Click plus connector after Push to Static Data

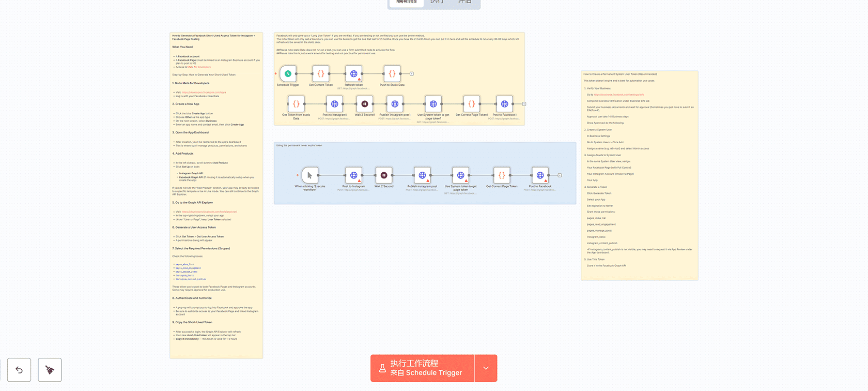412,74
